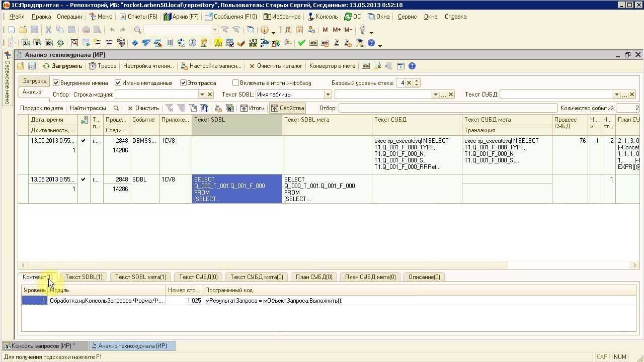The image size is (644, 362).
Task: Open the Строка модуля dropdown list
Action: point(202,95)
